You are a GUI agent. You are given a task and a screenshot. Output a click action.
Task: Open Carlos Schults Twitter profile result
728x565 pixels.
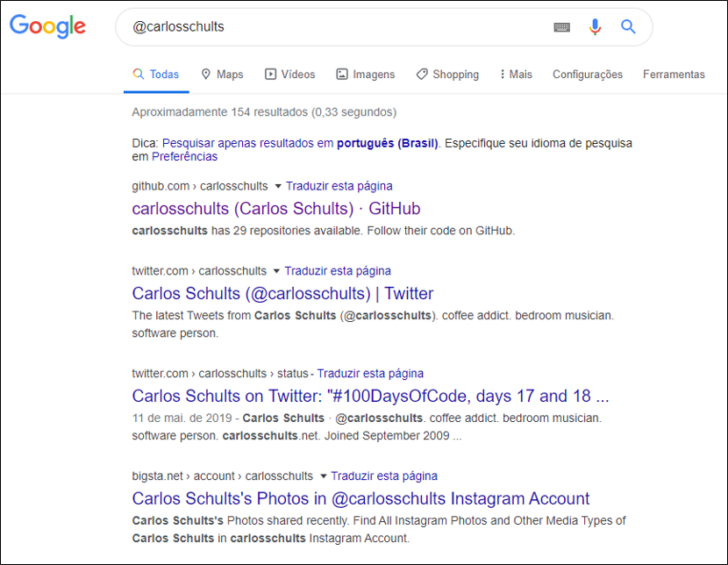[282, 294]
